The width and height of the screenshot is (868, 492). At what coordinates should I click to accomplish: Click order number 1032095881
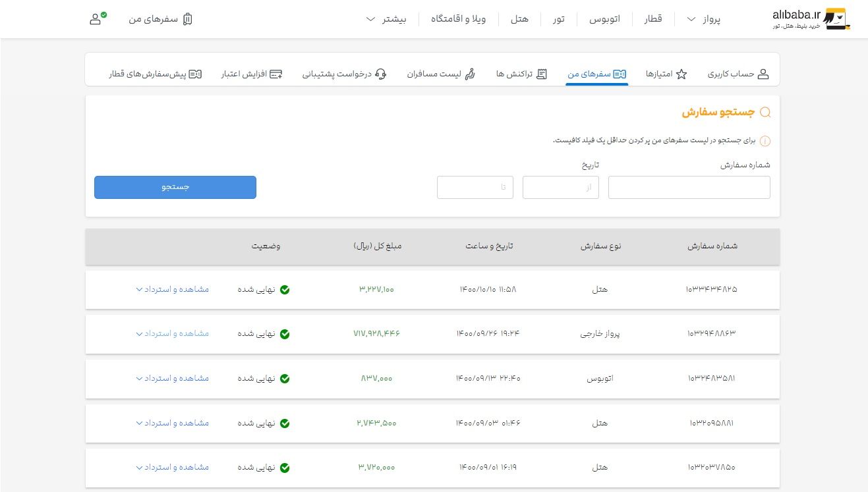click(712, 423)
